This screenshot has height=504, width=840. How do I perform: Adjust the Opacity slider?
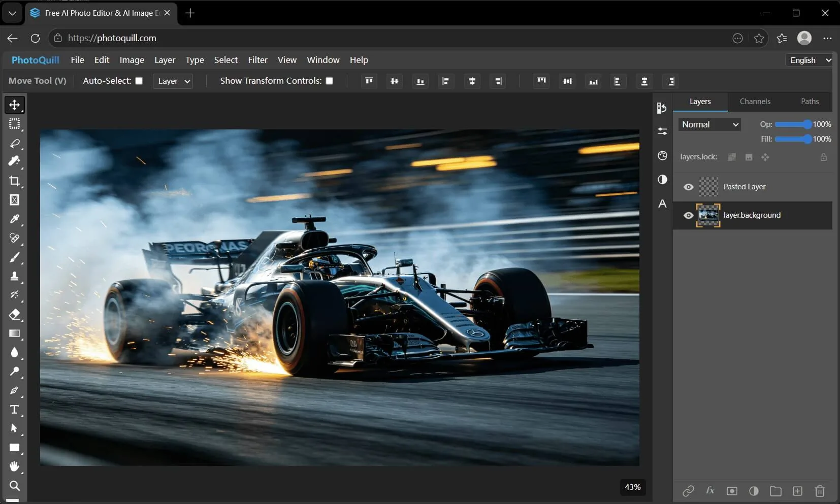(793, 124)
